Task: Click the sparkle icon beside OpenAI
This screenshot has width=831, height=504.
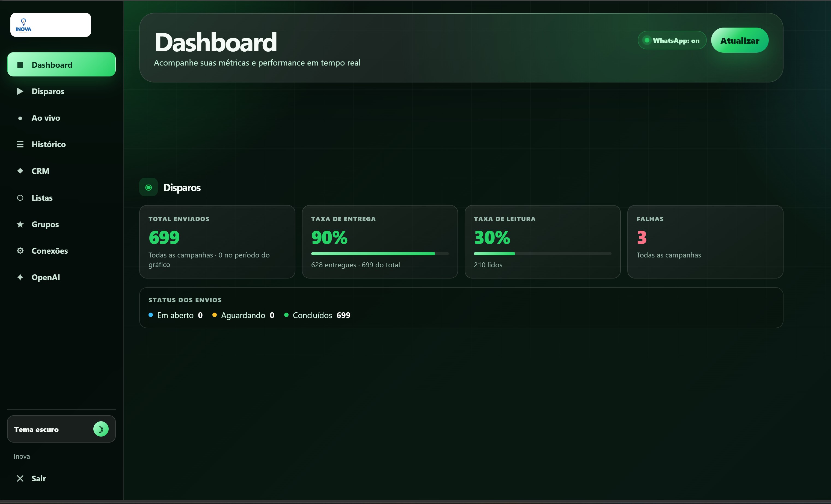Action: (20, 277)
